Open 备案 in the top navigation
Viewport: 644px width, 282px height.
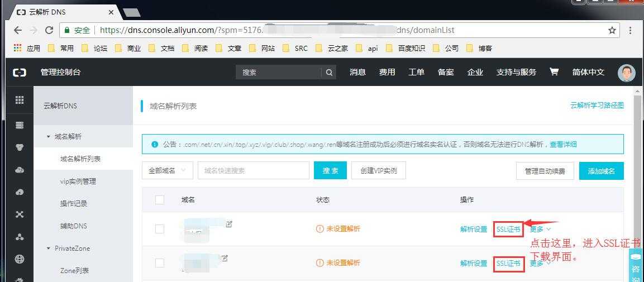pyautogui.click(x=446, y=72)
